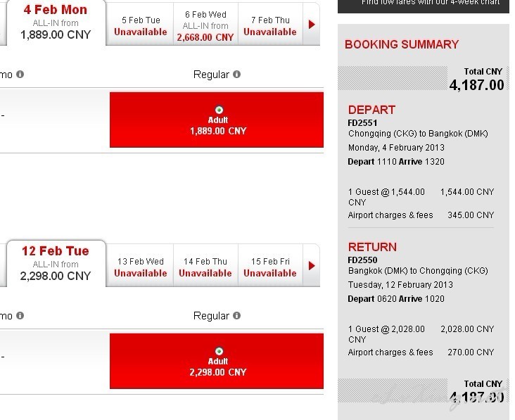Click info icon beside departure Promo label
The image size is (515, 420).
20,74
